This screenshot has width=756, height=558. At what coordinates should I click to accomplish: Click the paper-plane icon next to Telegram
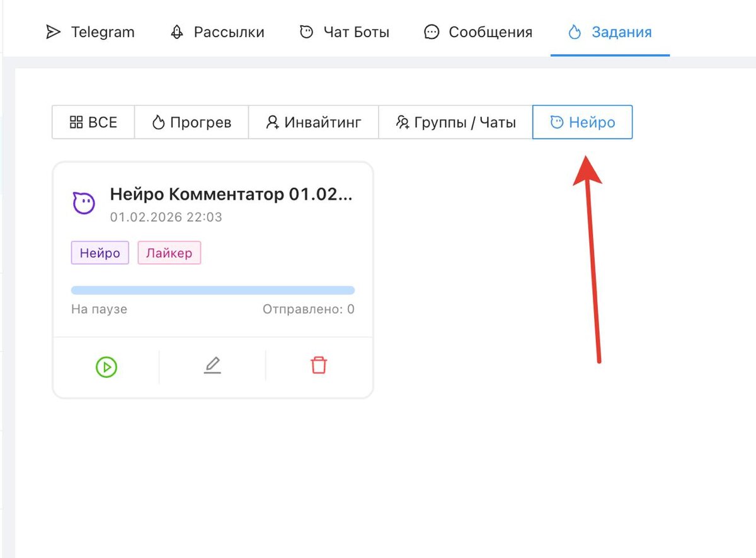[54, 31]
